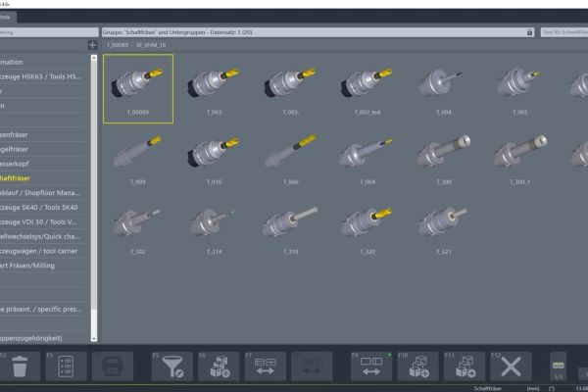Viewport: 588px width, 392px height.
Task: Select the 'specific pres...' sidebar entry
Action: [x=42, y=309]
